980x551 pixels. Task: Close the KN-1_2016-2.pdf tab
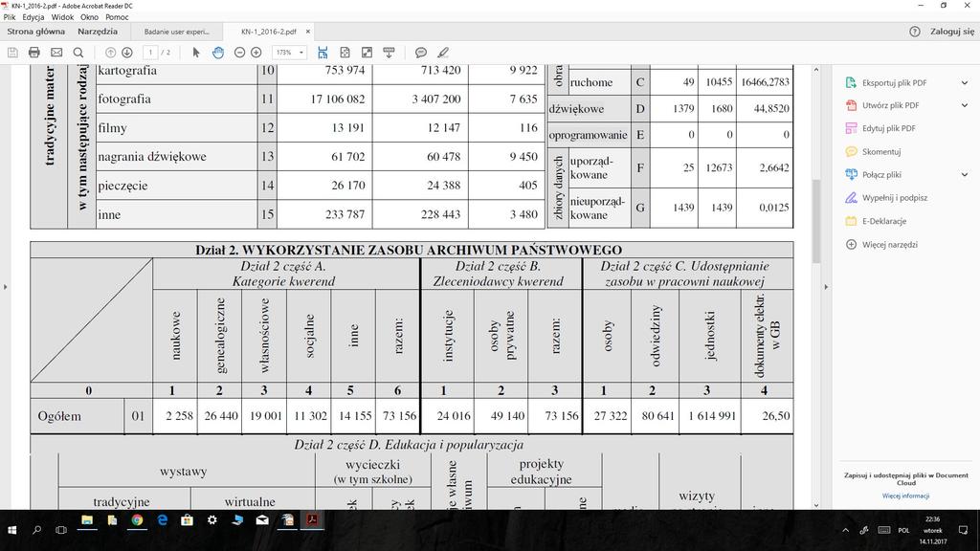click(308, 32)
